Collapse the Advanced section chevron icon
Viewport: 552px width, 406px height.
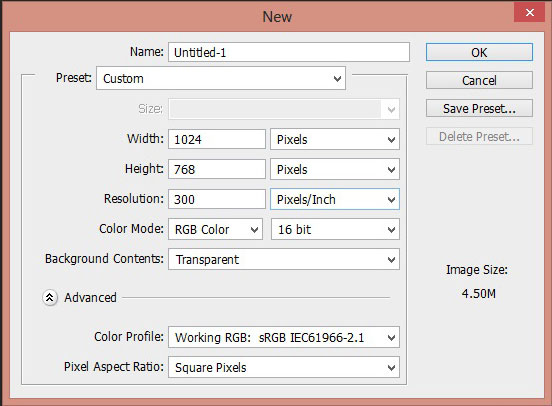tap(50, 298)
